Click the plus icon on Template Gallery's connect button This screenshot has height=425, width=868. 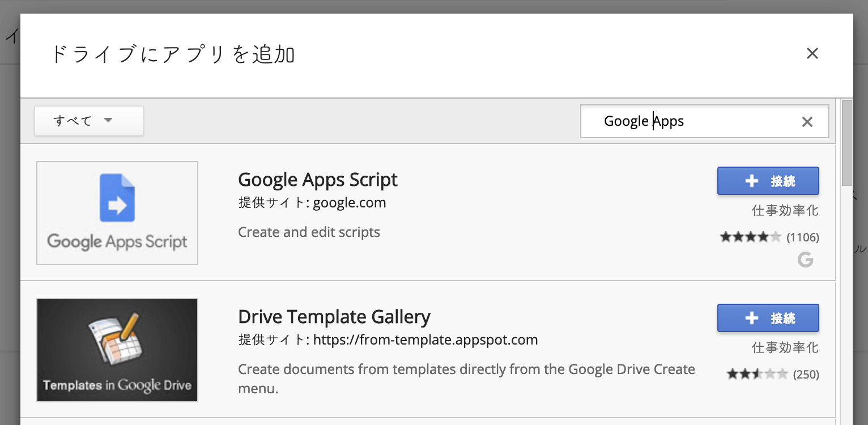[x=751, y=318]
